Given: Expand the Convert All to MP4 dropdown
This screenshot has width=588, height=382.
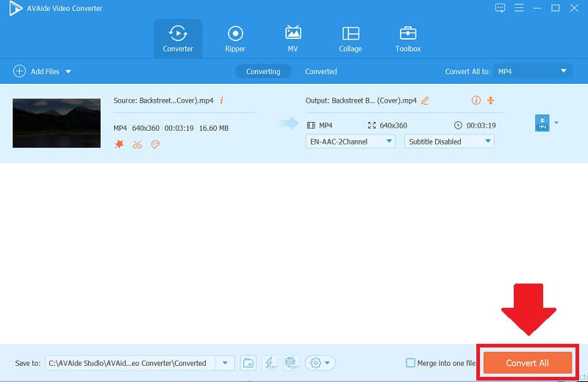Looking at the screenshot, I should tap(532, 71).
